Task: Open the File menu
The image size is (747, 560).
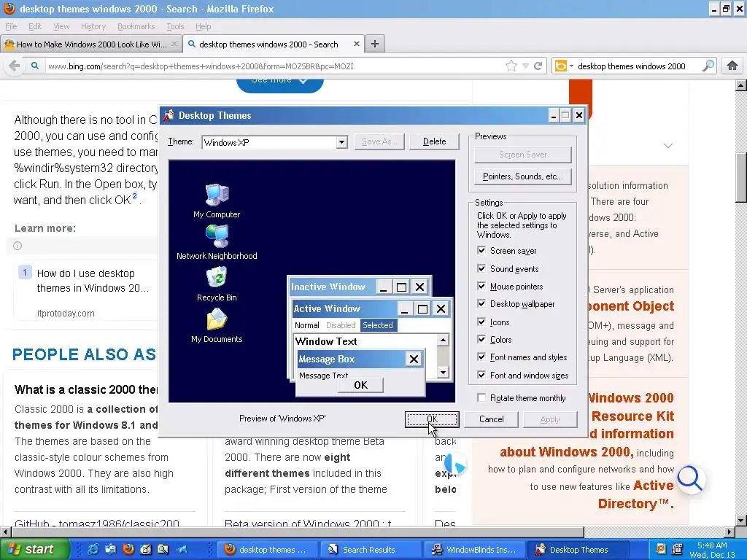Action: [x=11, y=26]
